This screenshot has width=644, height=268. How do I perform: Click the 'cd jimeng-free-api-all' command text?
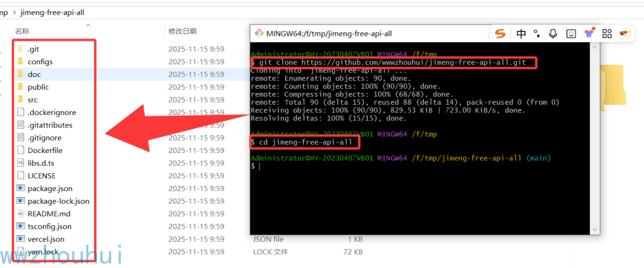[305, 142]
